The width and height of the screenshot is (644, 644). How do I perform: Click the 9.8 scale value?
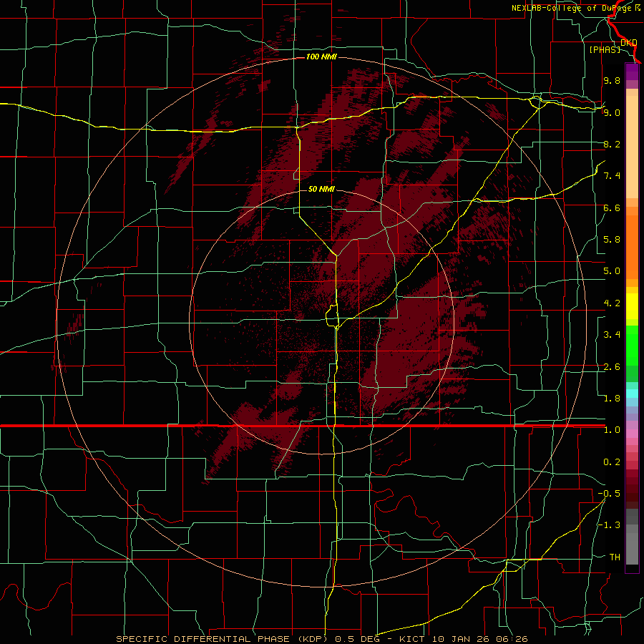coord(612,80)
